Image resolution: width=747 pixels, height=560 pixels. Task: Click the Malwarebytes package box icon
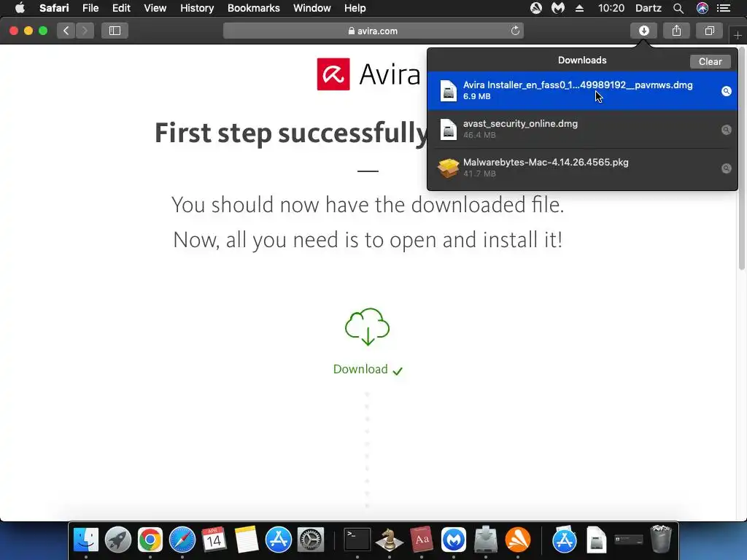(x=449, y=168)
